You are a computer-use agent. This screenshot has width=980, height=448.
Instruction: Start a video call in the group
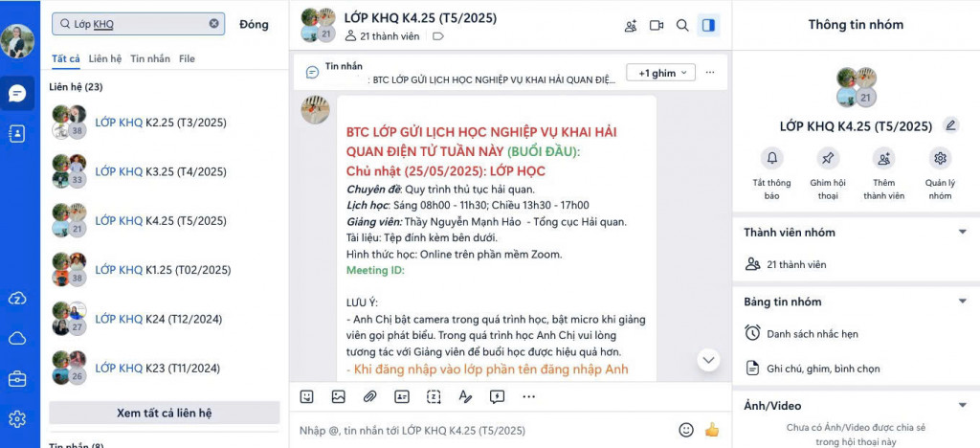(x=657, y=26)
